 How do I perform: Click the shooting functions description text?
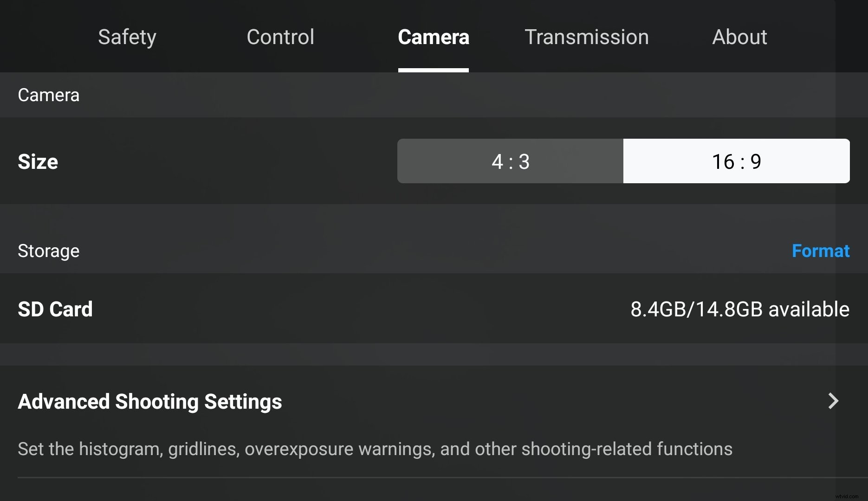click(x=375, y=449)
